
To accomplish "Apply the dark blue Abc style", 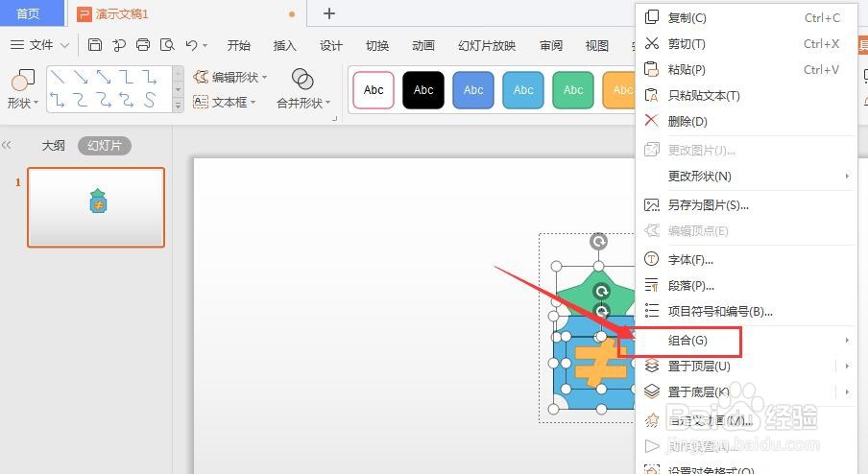I will (473, 89).
